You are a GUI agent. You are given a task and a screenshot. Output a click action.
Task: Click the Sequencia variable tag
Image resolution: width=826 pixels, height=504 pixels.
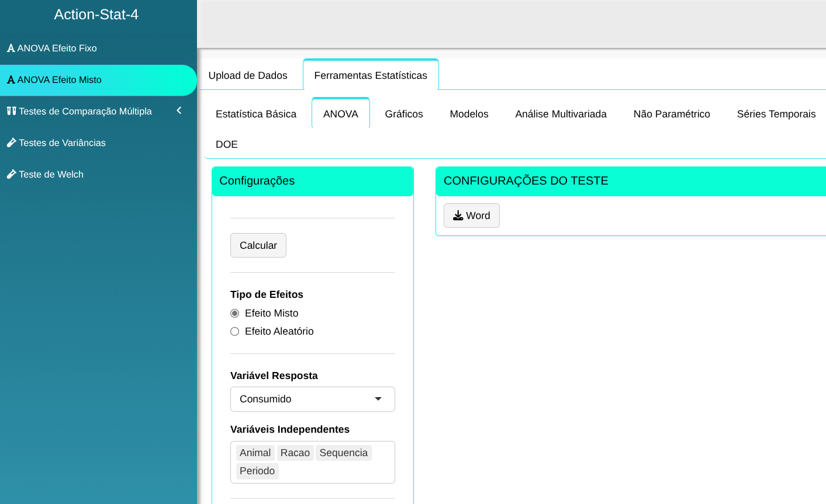click(343, 453)
